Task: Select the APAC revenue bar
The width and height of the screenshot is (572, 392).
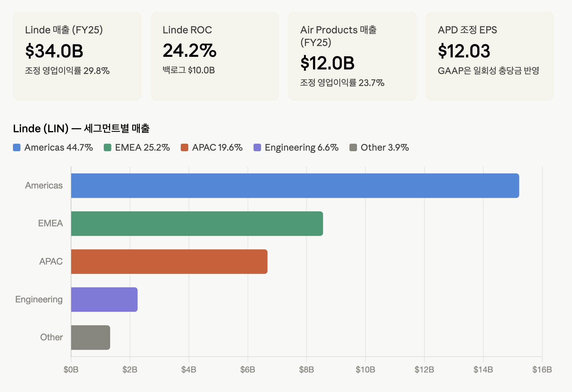Action: coord(169,262)
